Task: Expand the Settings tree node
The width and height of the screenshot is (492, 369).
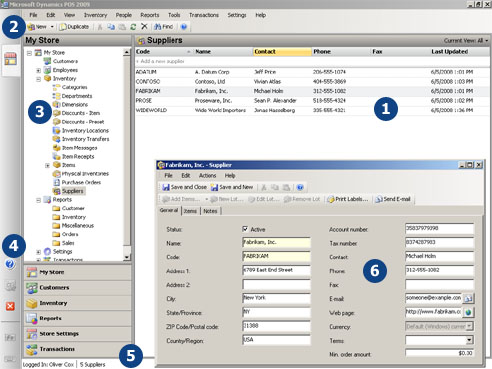Action: (38, 252)
